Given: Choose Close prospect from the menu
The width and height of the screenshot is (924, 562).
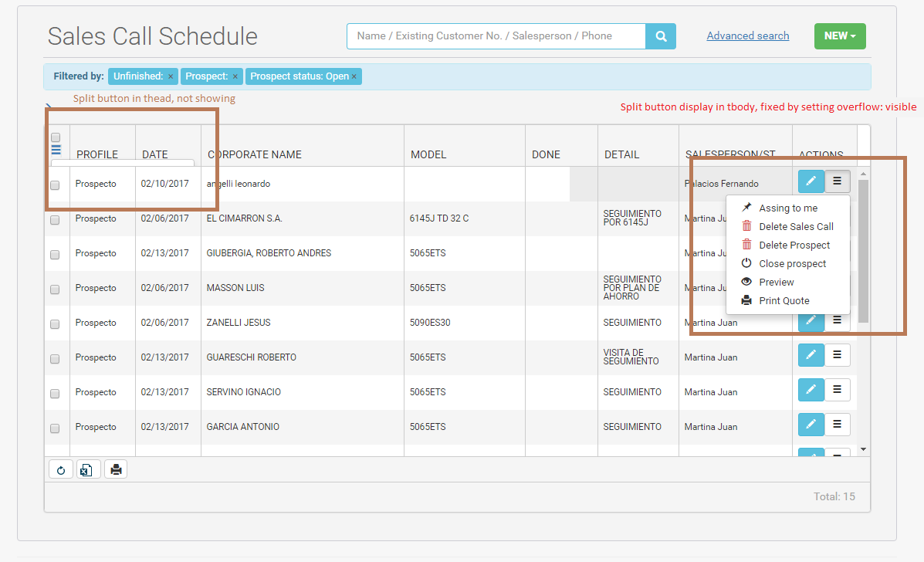Looking at the screenshot, I should point(788,263).
